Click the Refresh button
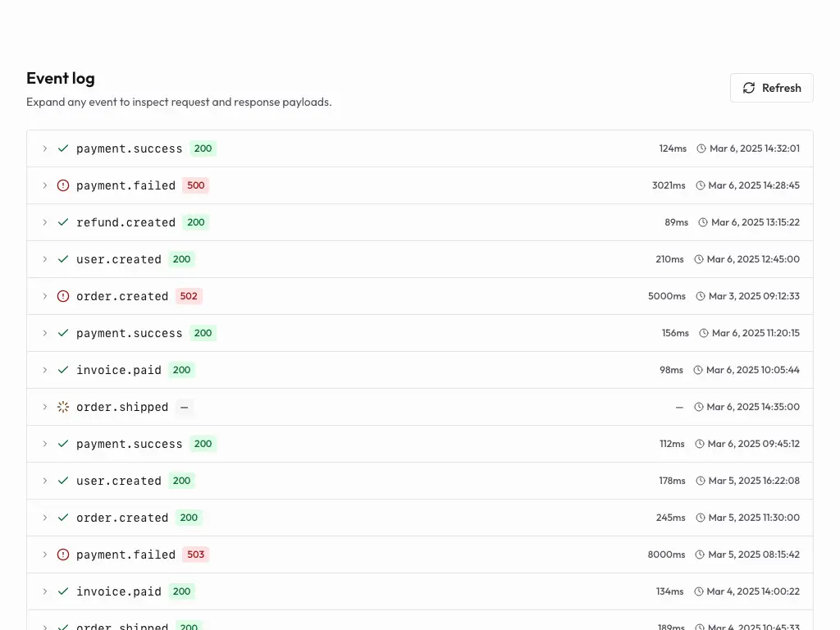The width and height of the screenshot is (840, 630). 771,88
